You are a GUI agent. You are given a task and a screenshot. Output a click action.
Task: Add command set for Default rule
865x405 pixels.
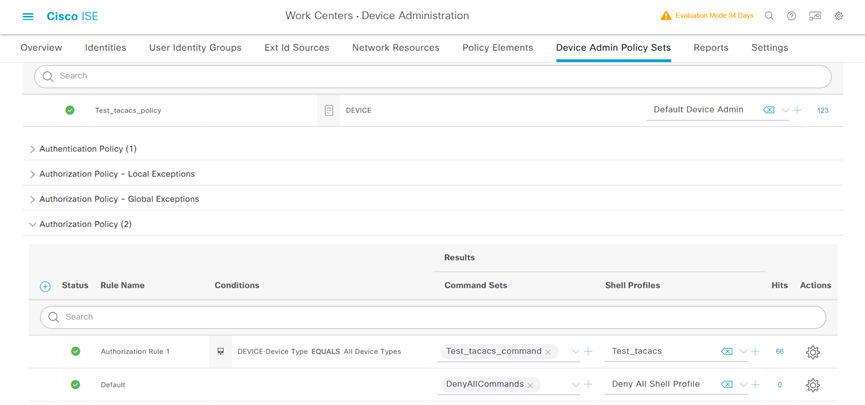coord(588,385)
